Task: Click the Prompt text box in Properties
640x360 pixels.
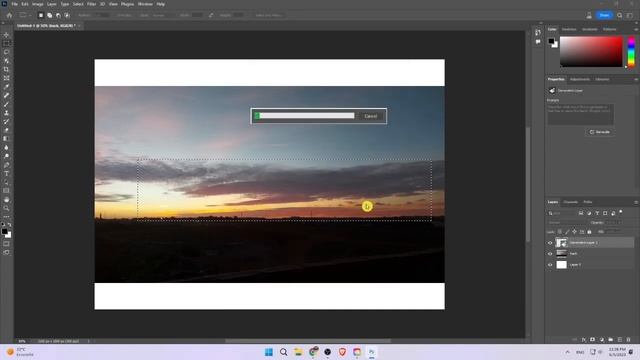Action: [580, 114]
